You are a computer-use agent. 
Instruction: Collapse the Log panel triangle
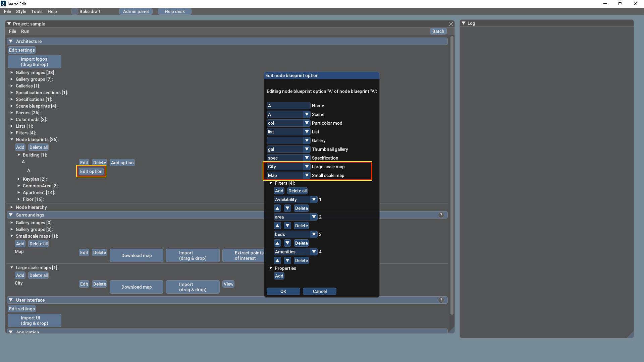(464, 23)
